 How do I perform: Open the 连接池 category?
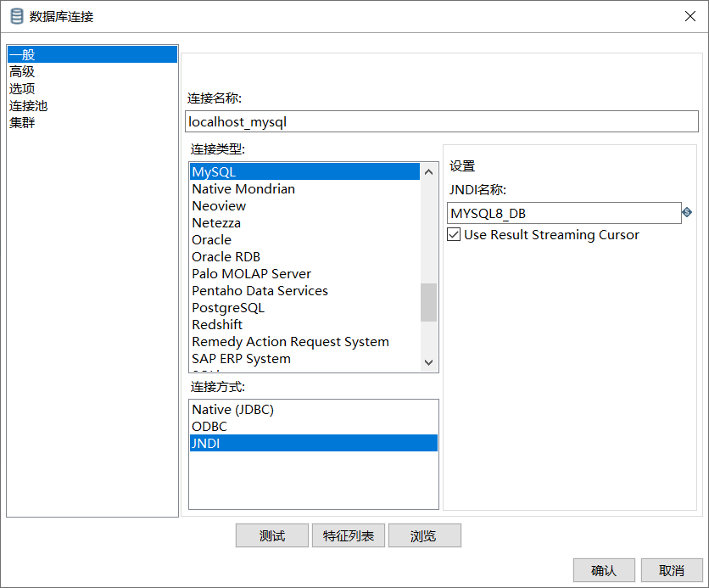92,106
